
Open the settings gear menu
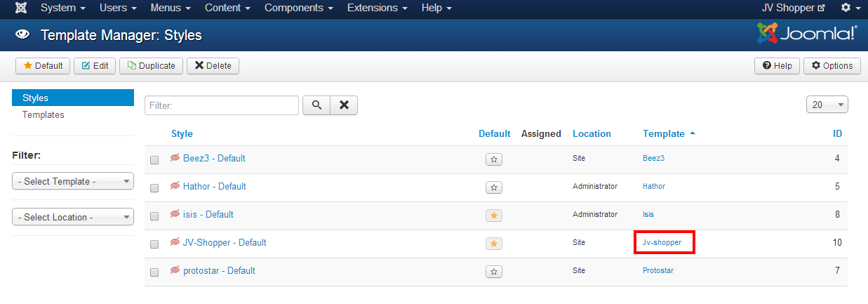click(850, 8)
